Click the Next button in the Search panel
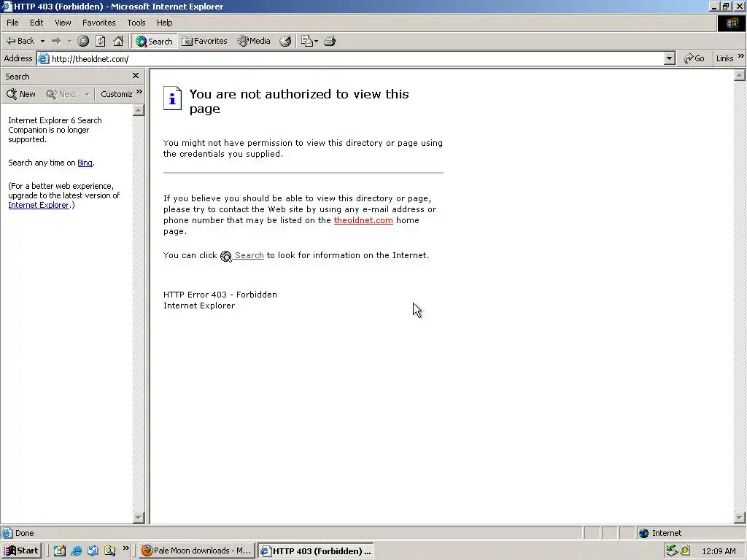Image resolution: width=747 pixels, height=560 pixels. click(x=61, y=94)
